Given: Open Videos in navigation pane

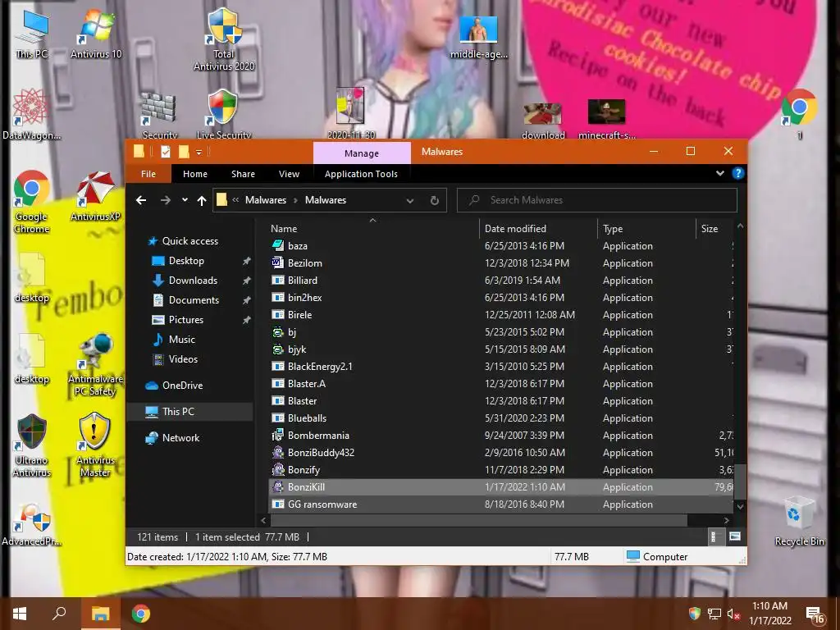Looking at the screenshot, I should tap(183, 359).
